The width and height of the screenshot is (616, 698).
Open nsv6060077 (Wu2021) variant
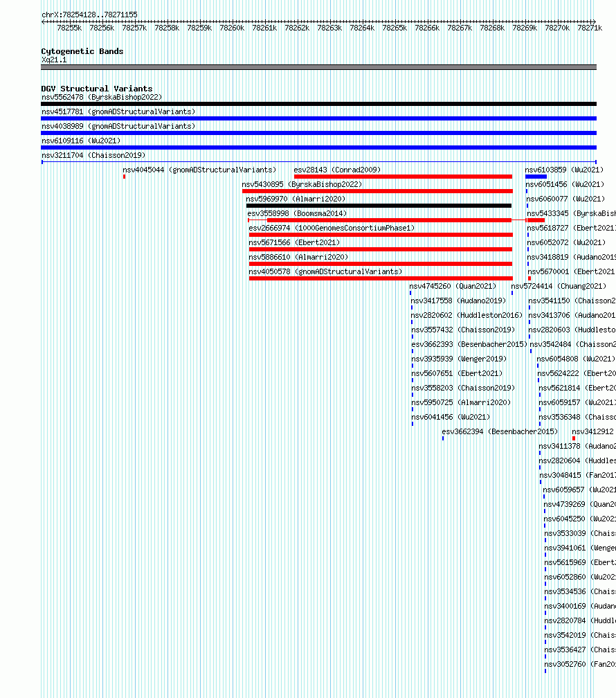(565, 199)
